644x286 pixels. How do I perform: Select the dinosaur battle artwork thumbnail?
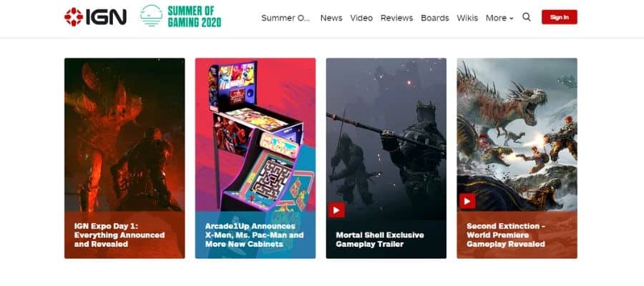517,134
